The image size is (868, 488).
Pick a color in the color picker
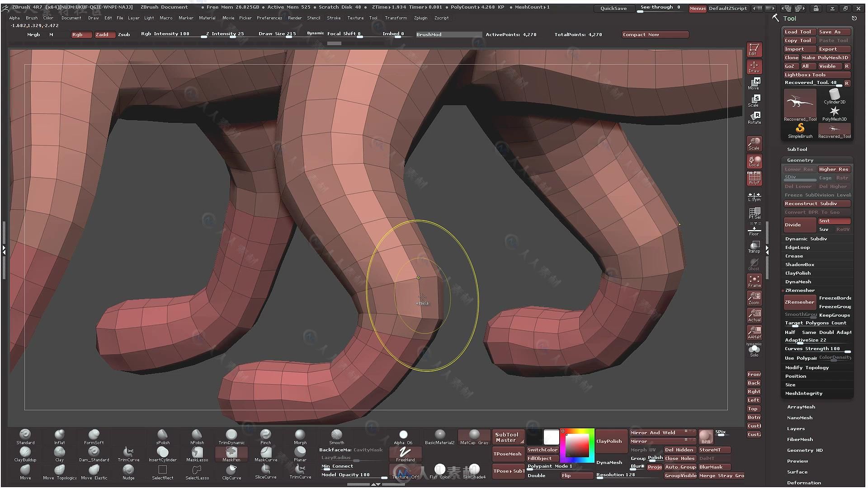577,446
